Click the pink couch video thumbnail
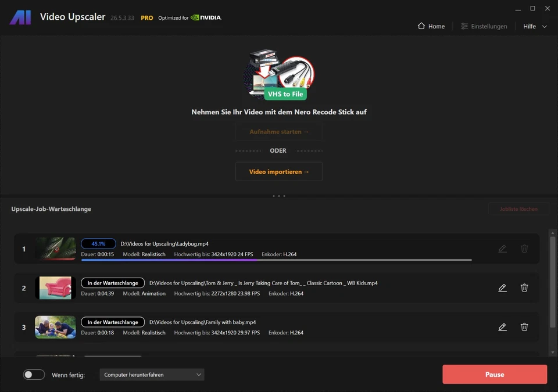Viewport: 558px width, 392px height. (55, 287)
